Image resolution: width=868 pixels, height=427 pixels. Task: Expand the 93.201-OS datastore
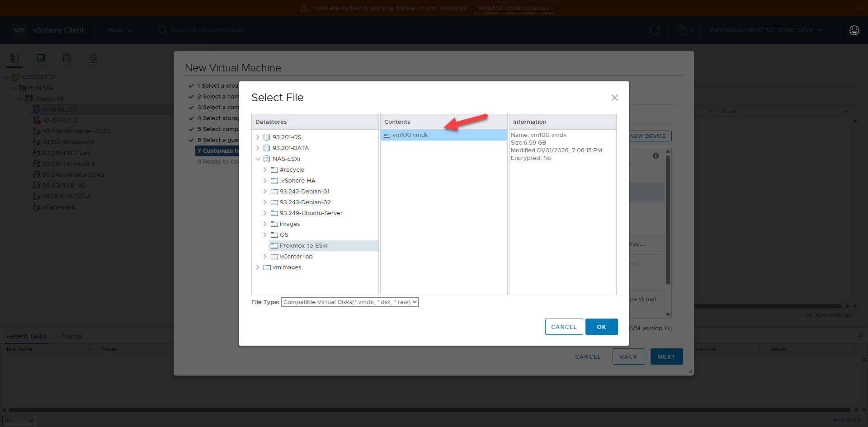258,137
